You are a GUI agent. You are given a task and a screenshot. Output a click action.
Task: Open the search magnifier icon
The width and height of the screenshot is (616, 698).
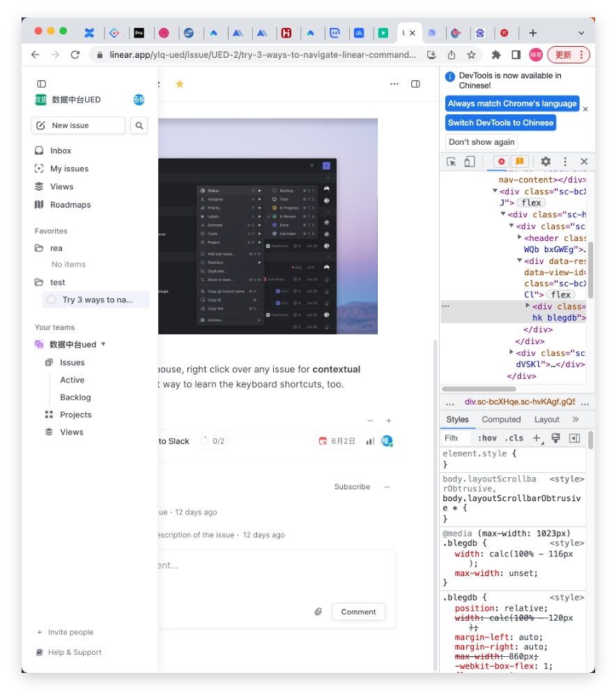(x=139, y=125)
